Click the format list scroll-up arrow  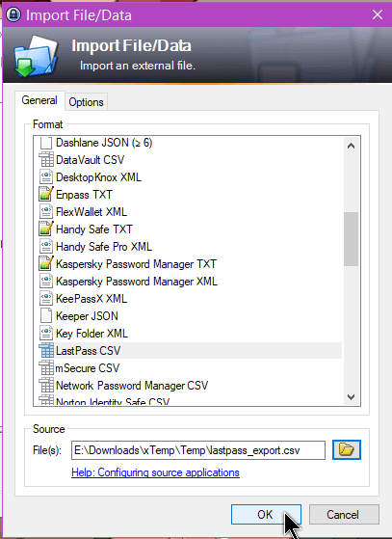click(351, 146)
